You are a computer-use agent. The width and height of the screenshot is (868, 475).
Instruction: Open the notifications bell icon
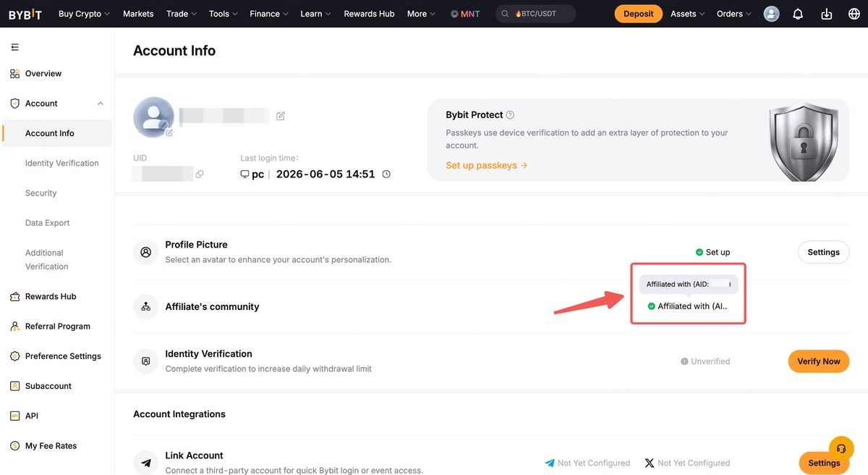(x=798, y=14)
